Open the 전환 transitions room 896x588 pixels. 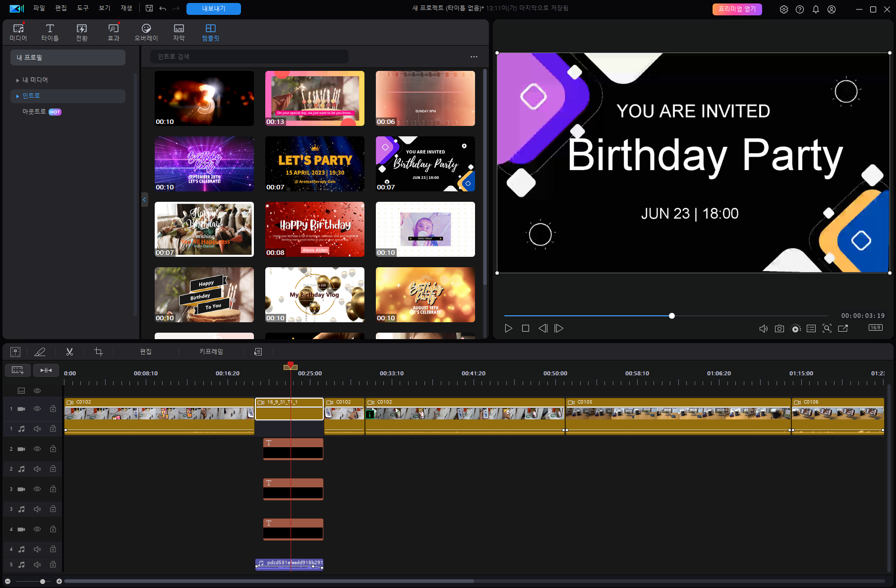coord(82,32)
